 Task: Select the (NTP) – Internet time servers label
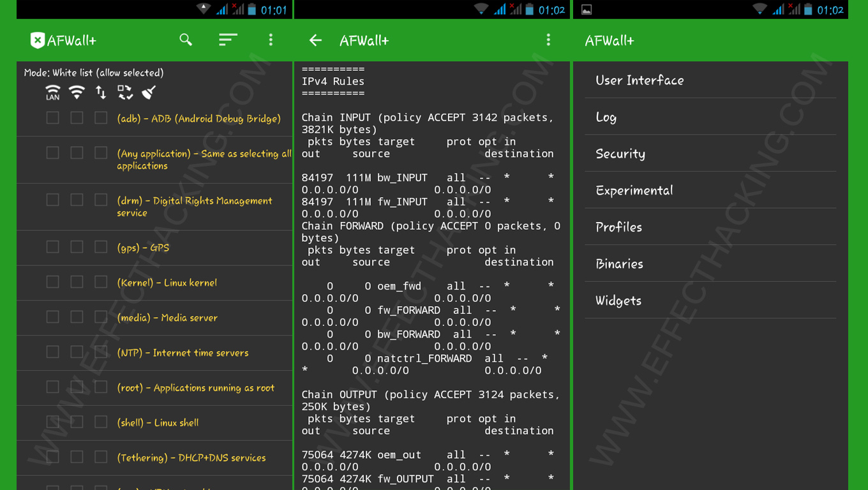[183, 353]
